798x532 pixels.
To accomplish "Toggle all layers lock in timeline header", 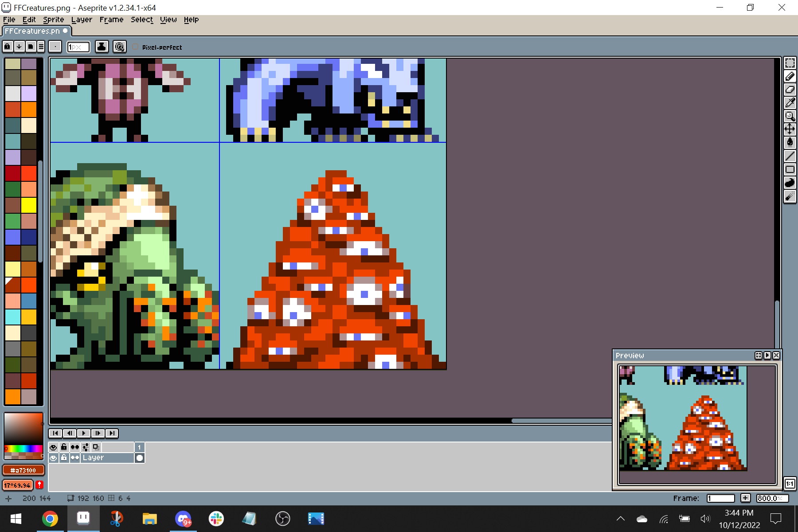I will pyautogui.click(x=64, y=447).
